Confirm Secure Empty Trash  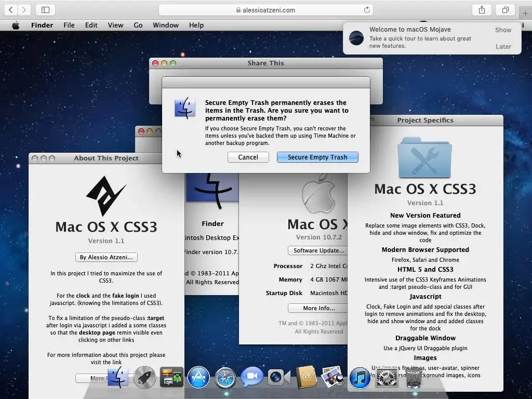click(317, 157)
